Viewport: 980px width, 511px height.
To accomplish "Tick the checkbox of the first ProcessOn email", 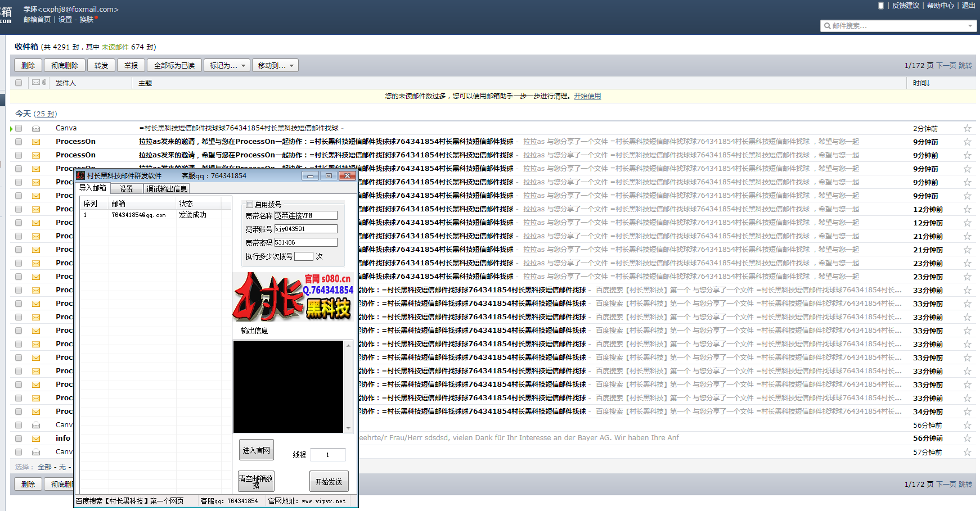I will click(x=19, y=142).
